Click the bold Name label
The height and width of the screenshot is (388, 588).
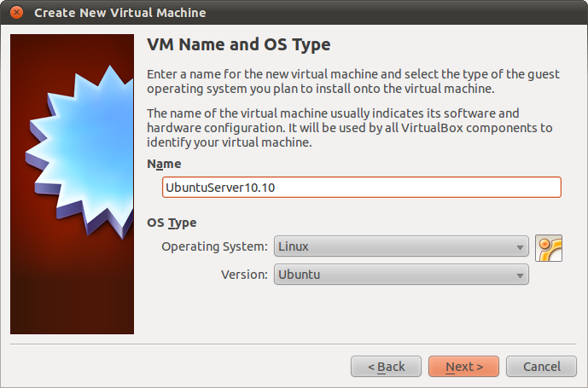164,164
